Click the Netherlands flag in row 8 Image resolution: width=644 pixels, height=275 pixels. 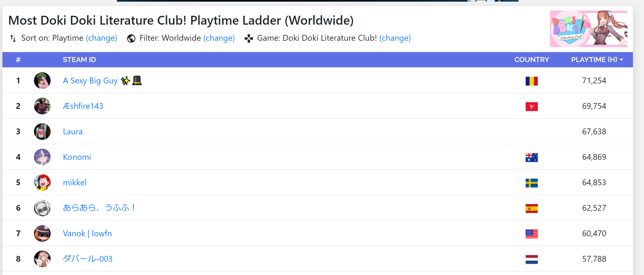(x=531, y=259)
